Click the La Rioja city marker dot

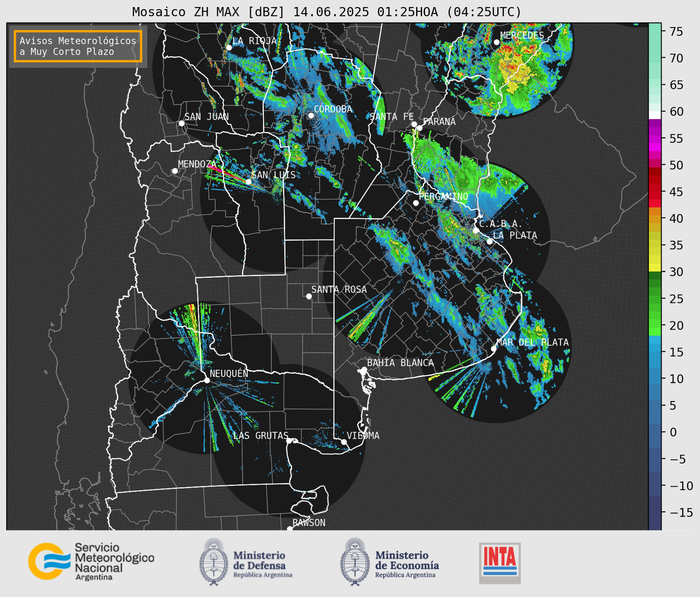click(229, 48)
